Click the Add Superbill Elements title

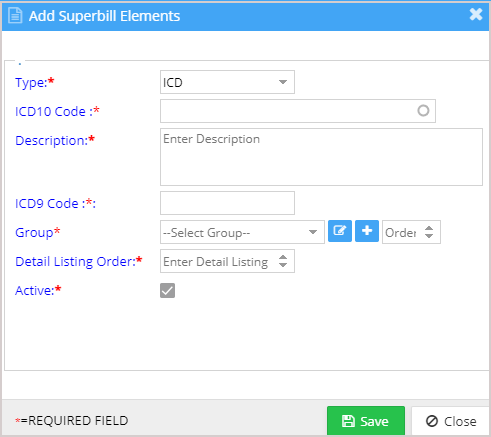tap(104, 16)
